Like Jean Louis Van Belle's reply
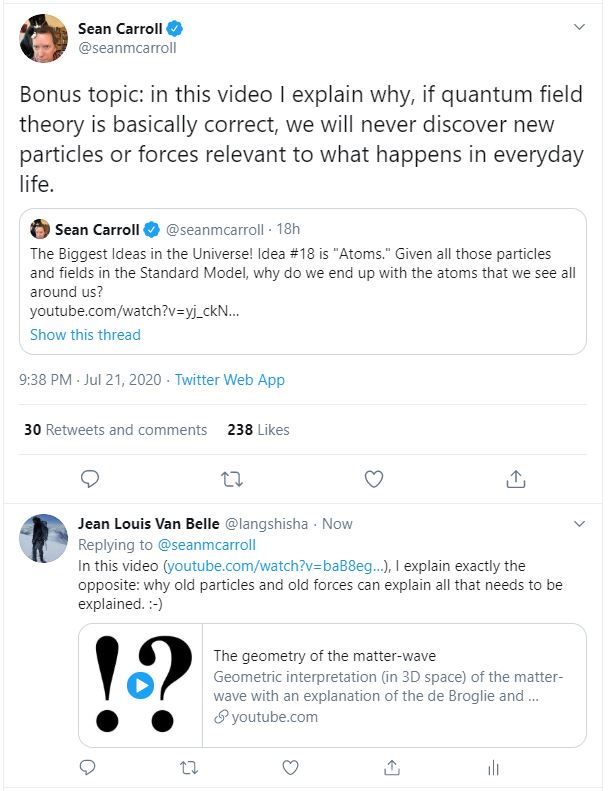Image resolution: width=610 pixels, height=791 pixels. [x=290, y=767]
